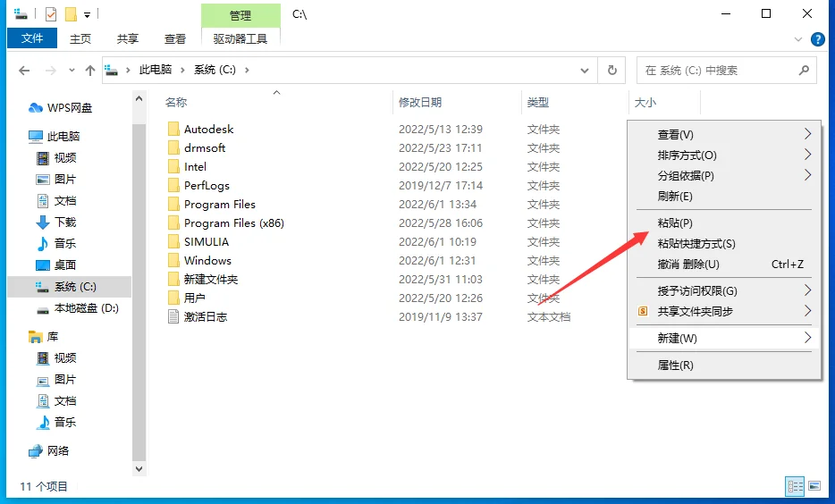This screenshot has width=835, height=504.
Task: Open 共享文件夹同步 context menu entry
Action: coord(724,311)
